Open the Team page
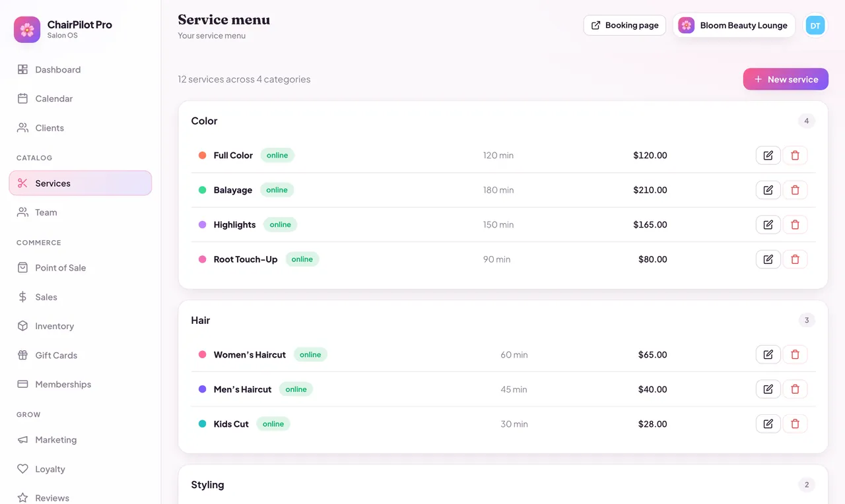This screenshot has width=845, height=504. [x=81, y=212]
